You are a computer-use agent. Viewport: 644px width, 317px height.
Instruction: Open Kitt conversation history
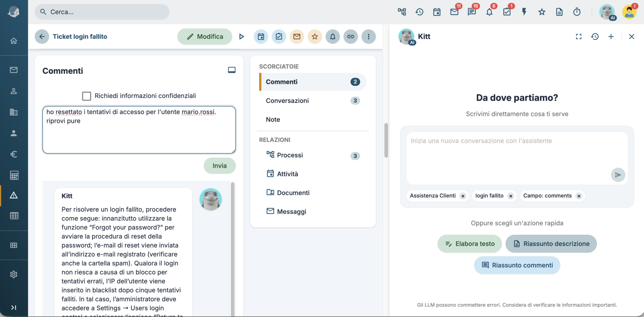(595, 37)
